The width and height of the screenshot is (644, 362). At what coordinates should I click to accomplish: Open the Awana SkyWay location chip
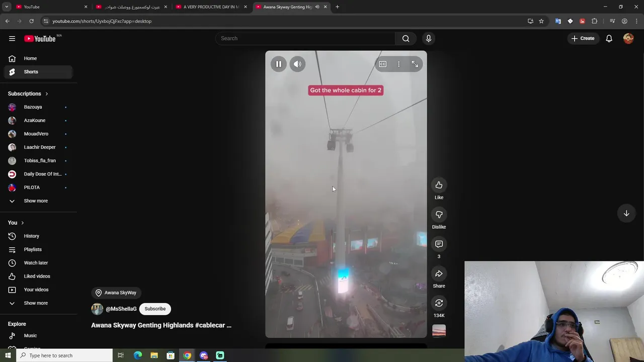(x=116, y=293)
